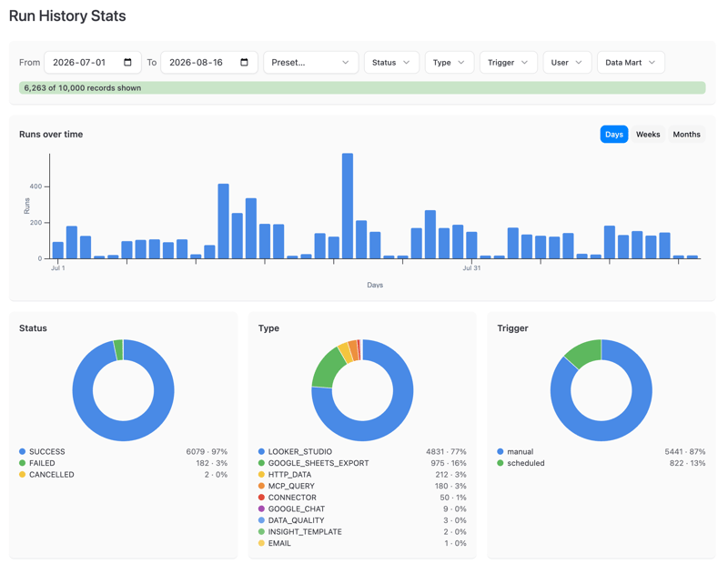Click the Jul 31 axis label
This screenshot has width=728, height=564.
pos(471,267)
